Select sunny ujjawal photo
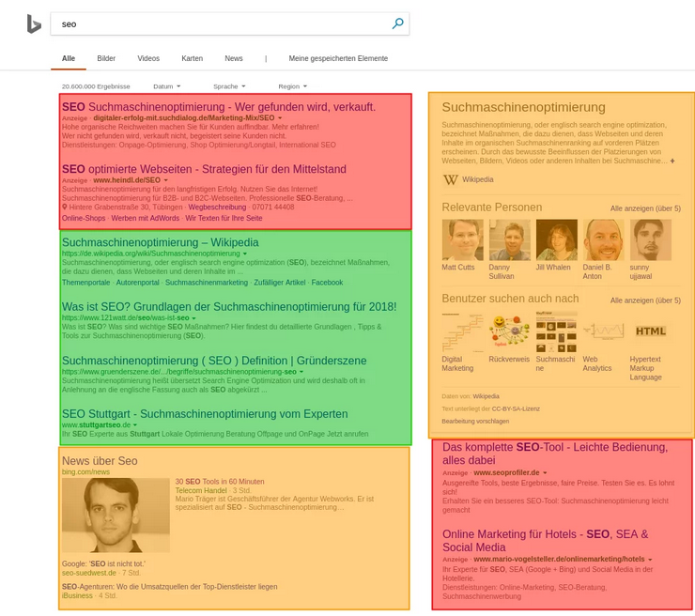Image resolution: width=695 pixels, height=616 pixels. (651, 239)
